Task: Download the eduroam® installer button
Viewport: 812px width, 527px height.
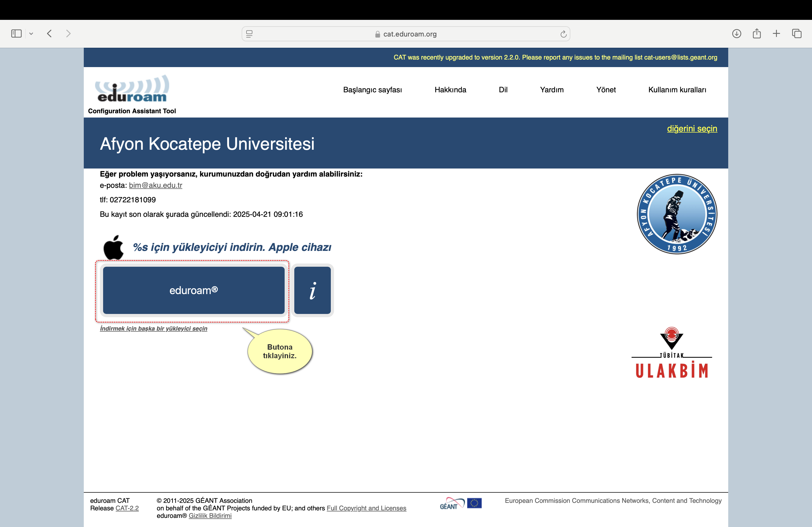Action: tap(193, 290)
